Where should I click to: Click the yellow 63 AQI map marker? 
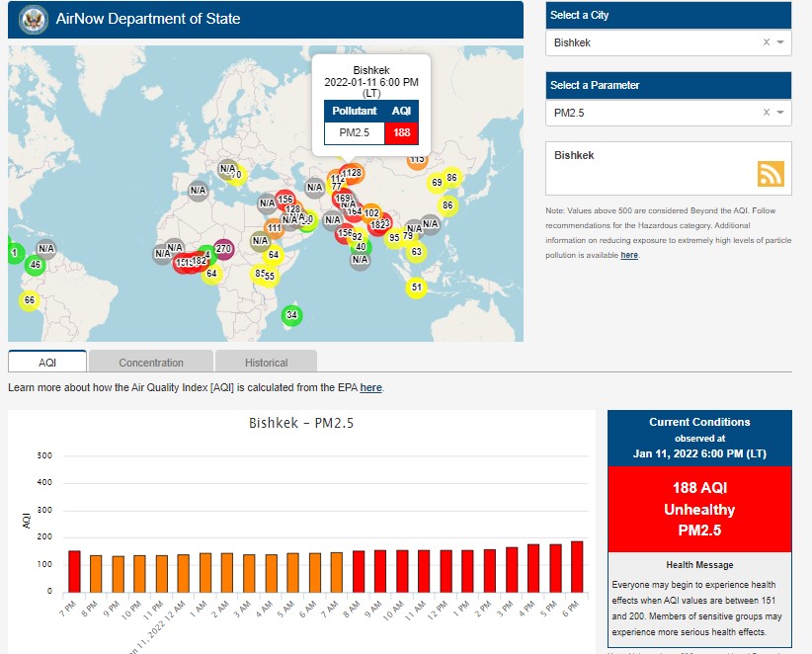[417, 252]
